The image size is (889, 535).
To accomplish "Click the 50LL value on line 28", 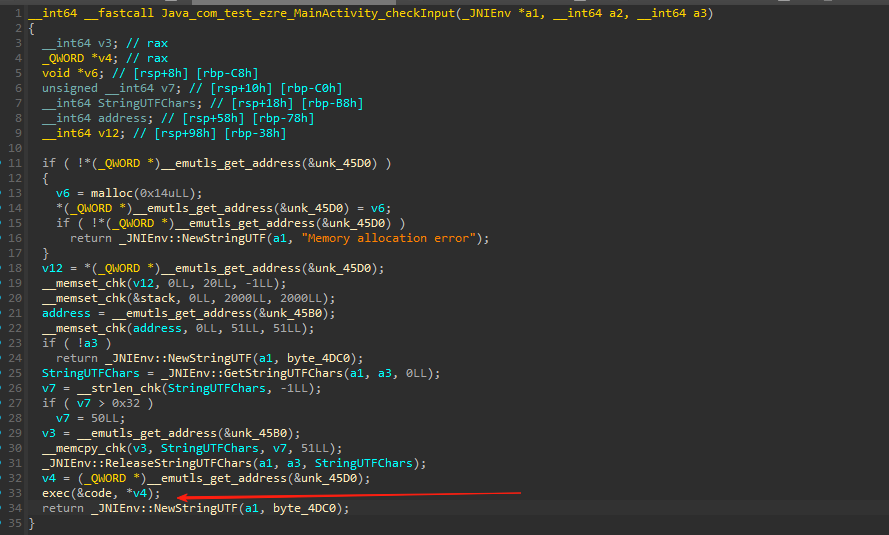I will coord(105,418).
